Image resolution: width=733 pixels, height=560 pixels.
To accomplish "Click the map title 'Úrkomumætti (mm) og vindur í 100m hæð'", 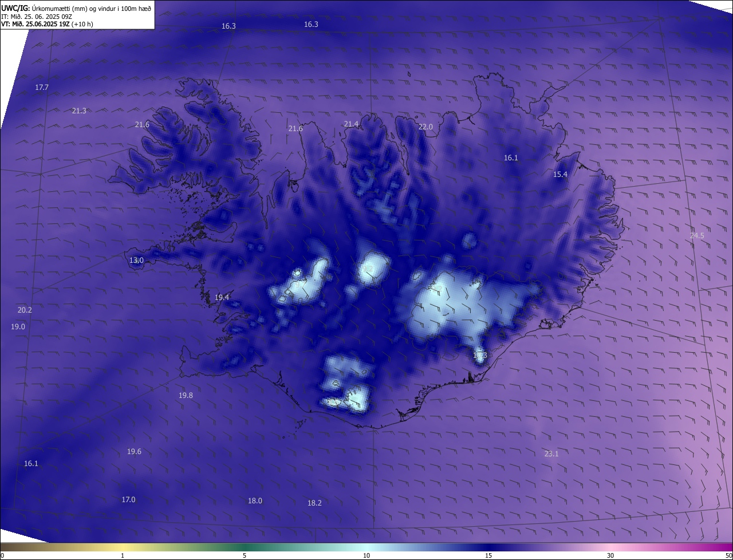I will pos(91,8).
